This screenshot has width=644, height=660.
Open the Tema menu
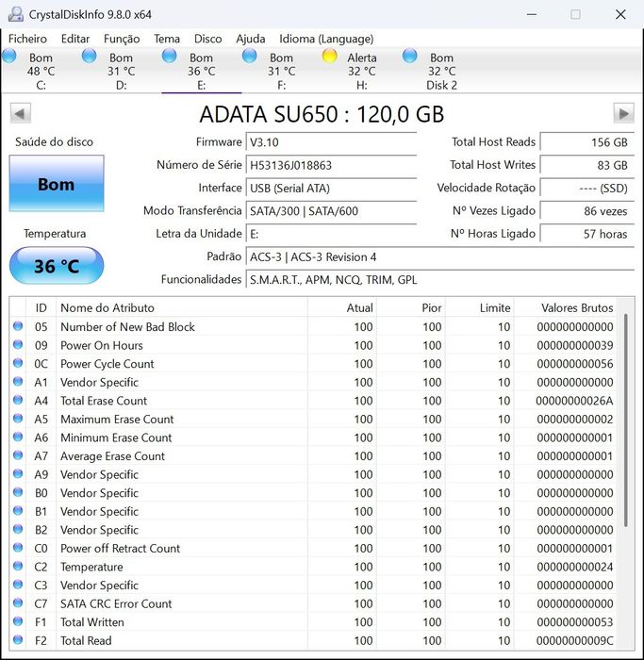(x=167, y=39)
